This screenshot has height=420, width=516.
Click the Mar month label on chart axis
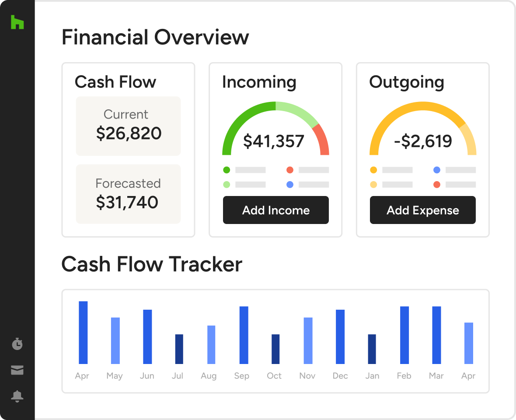click(436, 376)
